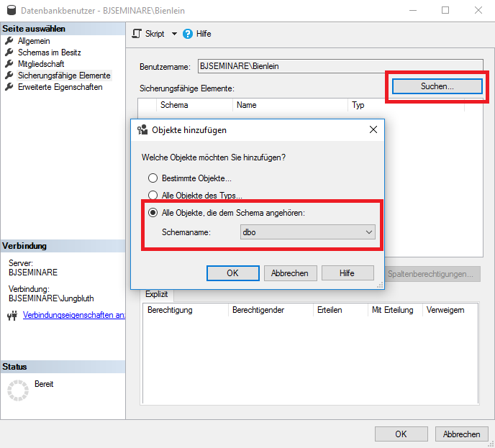Open the Verbindungseigenschaften link
Screen dimensions: 495x448
point(74,316)
